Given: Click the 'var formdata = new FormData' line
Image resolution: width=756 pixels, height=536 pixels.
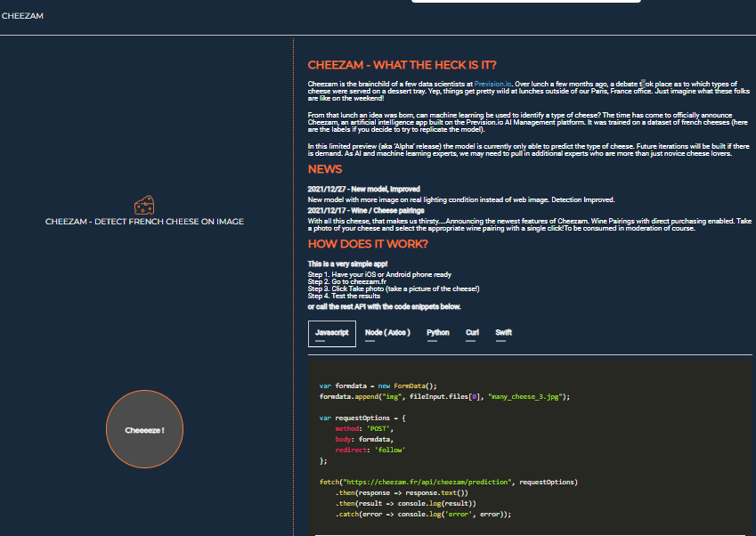Looking at the screenshot, I should click(x=378, y=386).
